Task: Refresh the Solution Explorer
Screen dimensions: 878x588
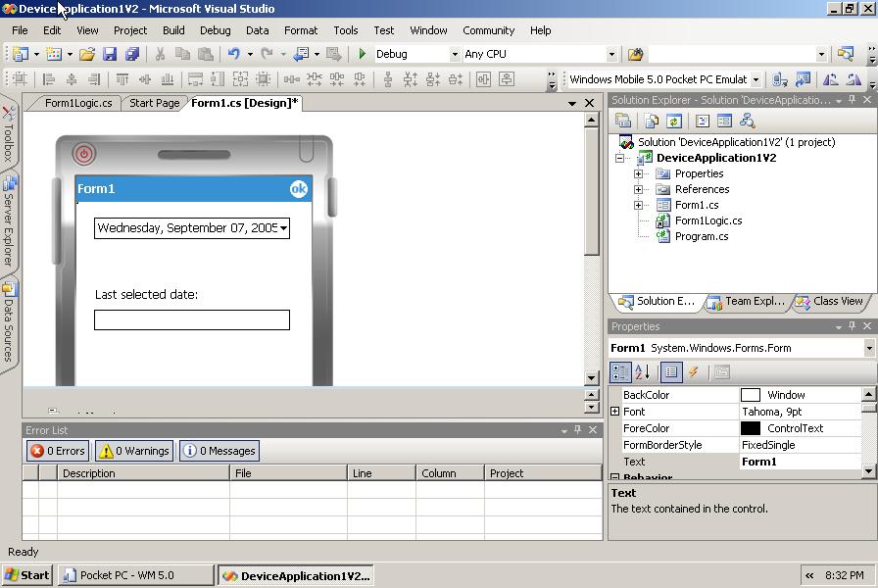Action: (675, 120)
